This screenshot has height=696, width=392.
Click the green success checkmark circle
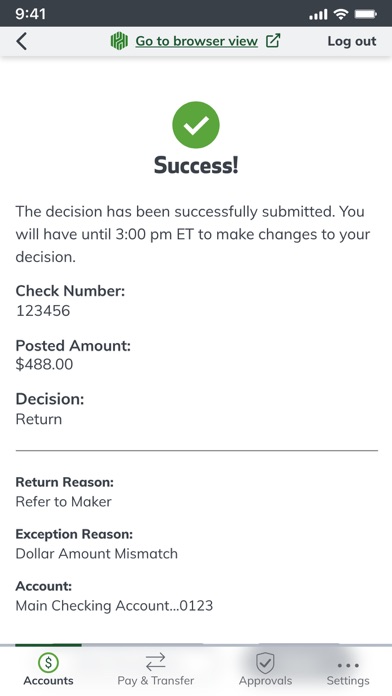[196, 125]
